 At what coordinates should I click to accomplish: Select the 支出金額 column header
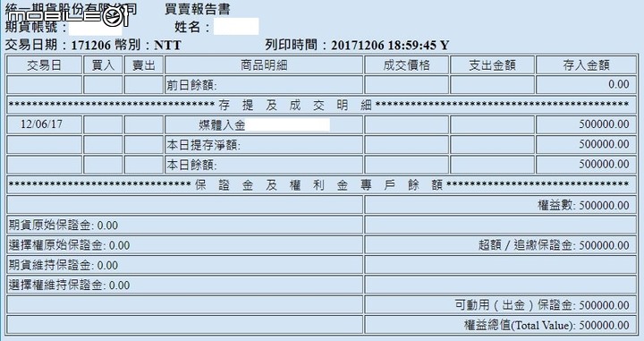(x=493, y=65)
